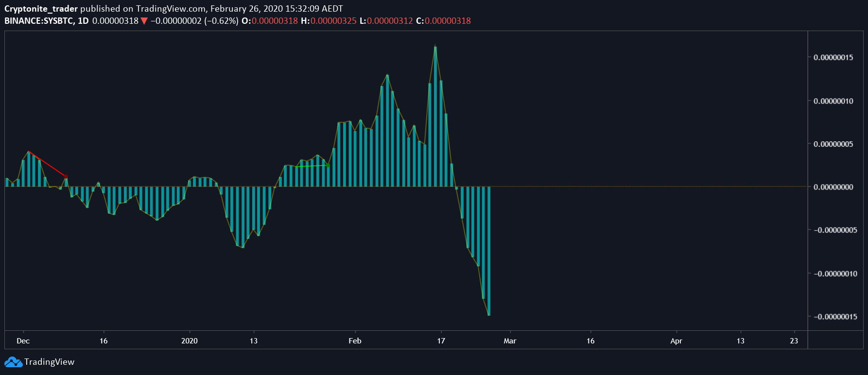Image resolution: width=868 pixels, height=375 pixels.
Task: Click the highest histogram bar peak
Action: [x=435, y=117]
